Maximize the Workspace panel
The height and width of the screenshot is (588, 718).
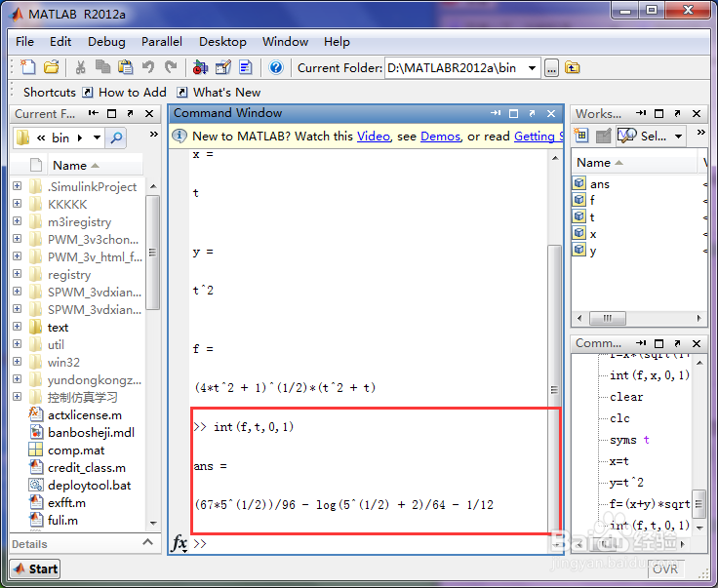(x=658, y=113)
